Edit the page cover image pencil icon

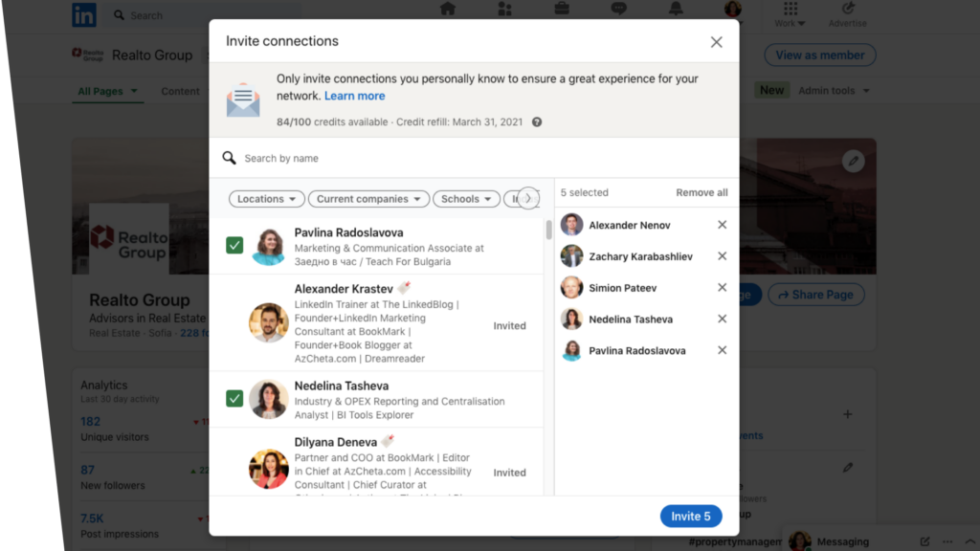853,161
